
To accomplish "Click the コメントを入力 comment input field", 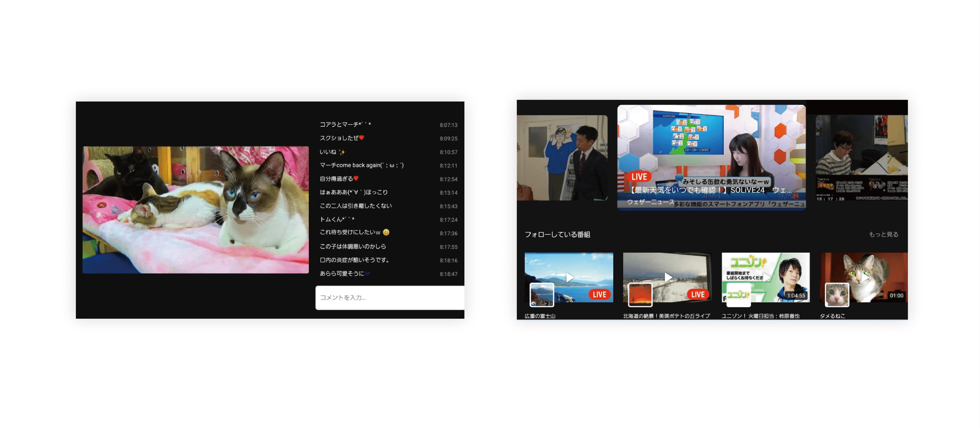I will coord(390,298).
